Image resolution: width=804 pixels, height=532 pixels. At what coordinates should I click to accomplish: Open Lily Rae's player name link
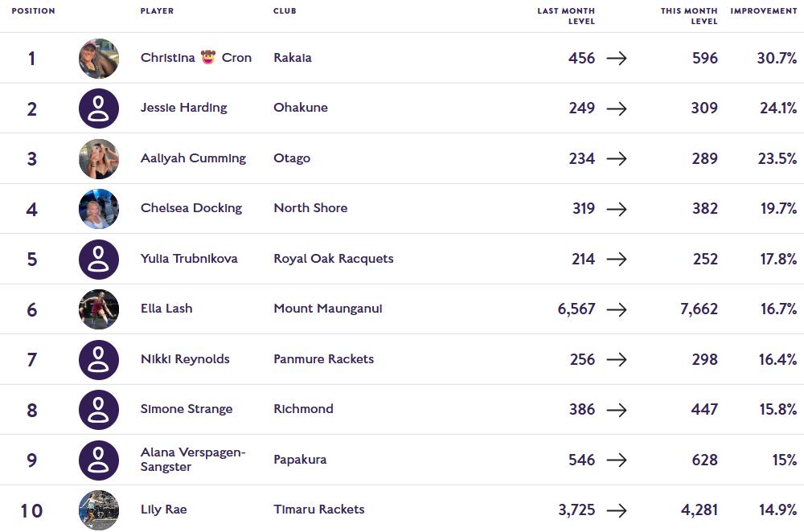[163, 509]
